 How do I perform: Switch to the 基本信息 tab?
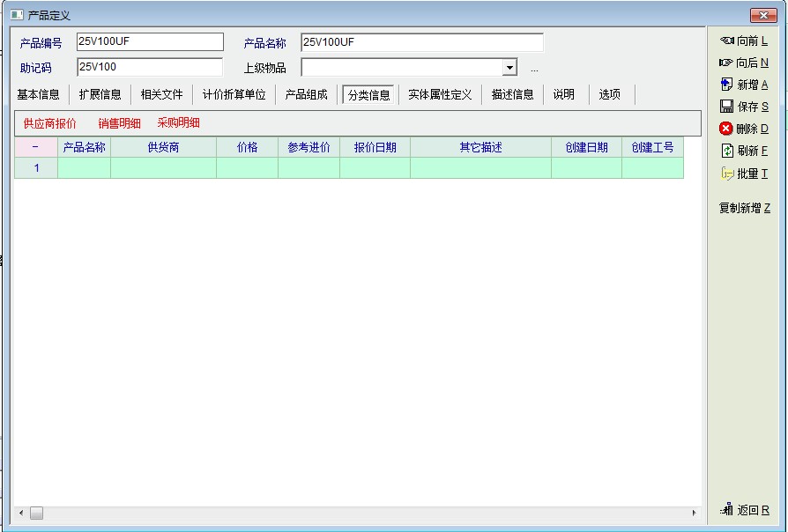point(39,95)
